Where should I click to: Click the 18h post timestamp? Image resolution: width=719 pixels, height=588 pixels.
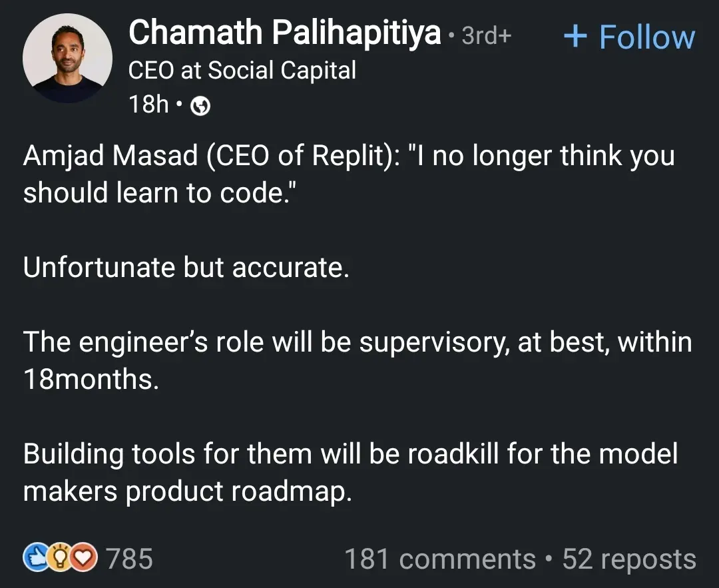pos(148,105)
